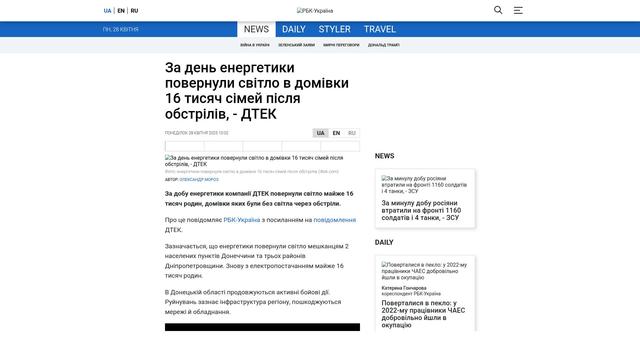Open author Олександр Мороз profile link
The image size is (640, 360).
[199, 180]
